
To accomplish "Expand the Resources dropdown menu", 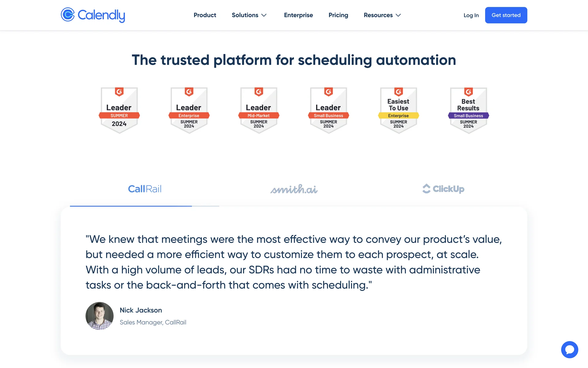I will pyautogui.click(x=378, y=15).
